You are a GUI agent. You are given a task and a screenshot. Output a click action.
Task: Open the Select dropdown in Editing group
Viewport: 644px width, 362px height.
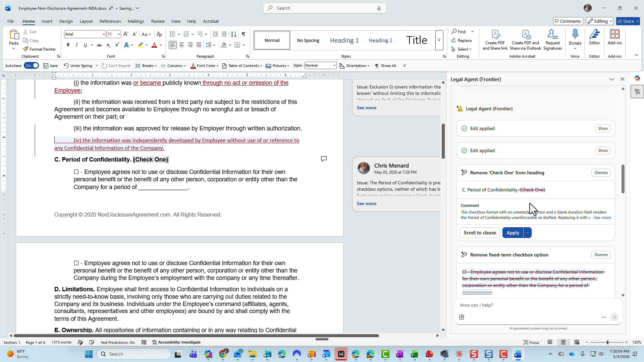point(462,49)
